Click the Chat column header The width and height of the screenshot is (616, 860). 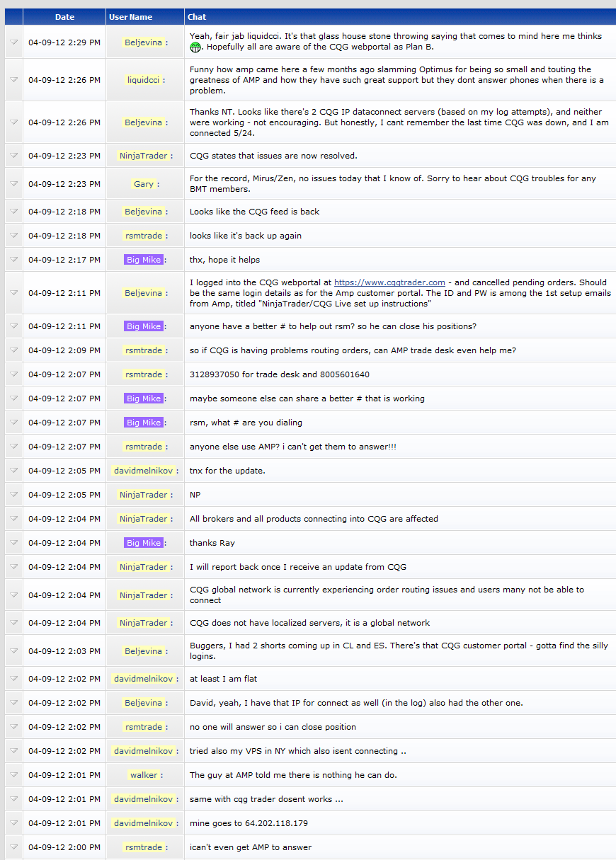pyautogui.click(x=400, y=17)
